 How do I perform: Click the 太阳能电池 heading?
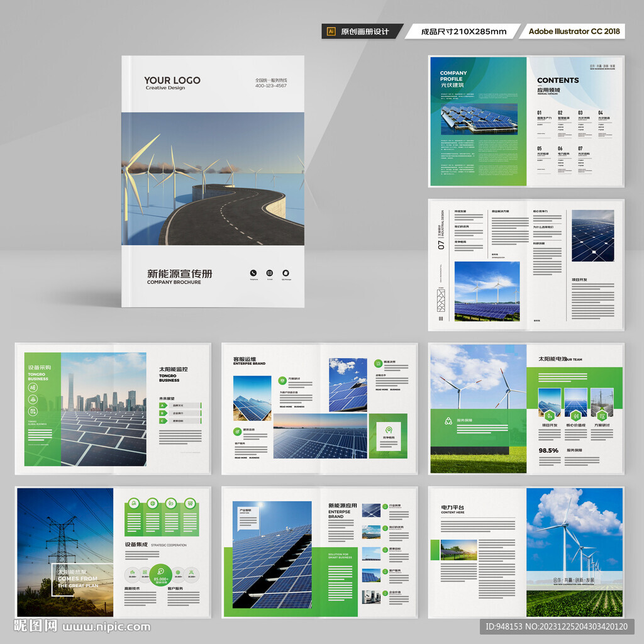553,358
